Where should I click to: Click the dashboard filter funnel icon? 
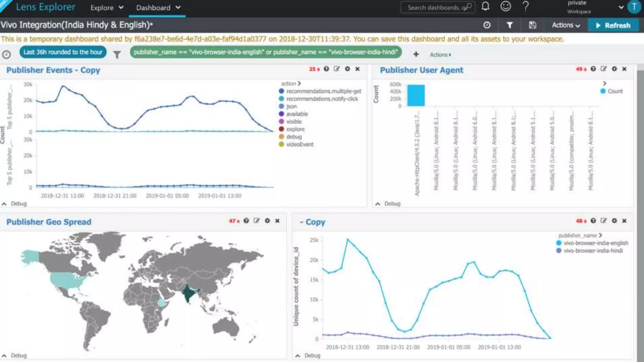click(x=510, y=25)
